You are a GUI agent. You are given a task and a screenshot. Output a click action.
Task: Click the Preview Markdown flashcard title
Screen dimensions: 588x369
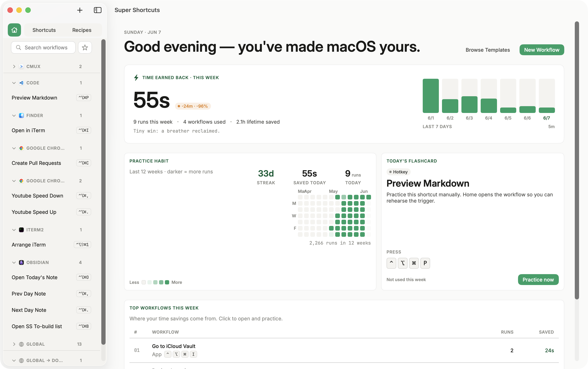(x=428, y=183)
